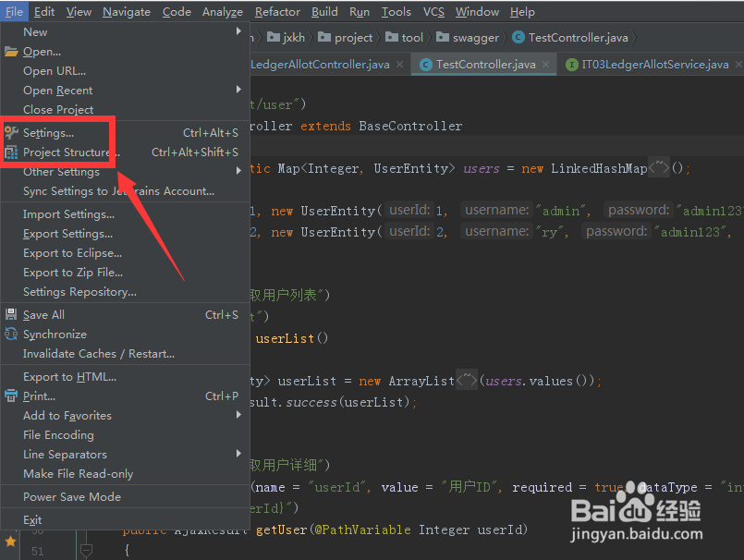Viewport: 744px width, 560px height.
Task: Open the Help menu
Action: [522, 12]
